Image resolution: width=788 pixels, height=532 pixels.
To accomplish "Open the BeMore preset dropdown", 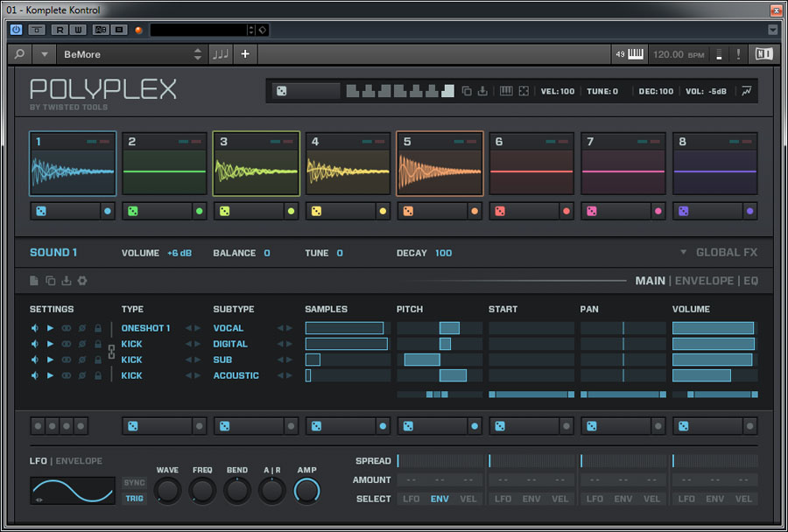I will coord(197,54).
